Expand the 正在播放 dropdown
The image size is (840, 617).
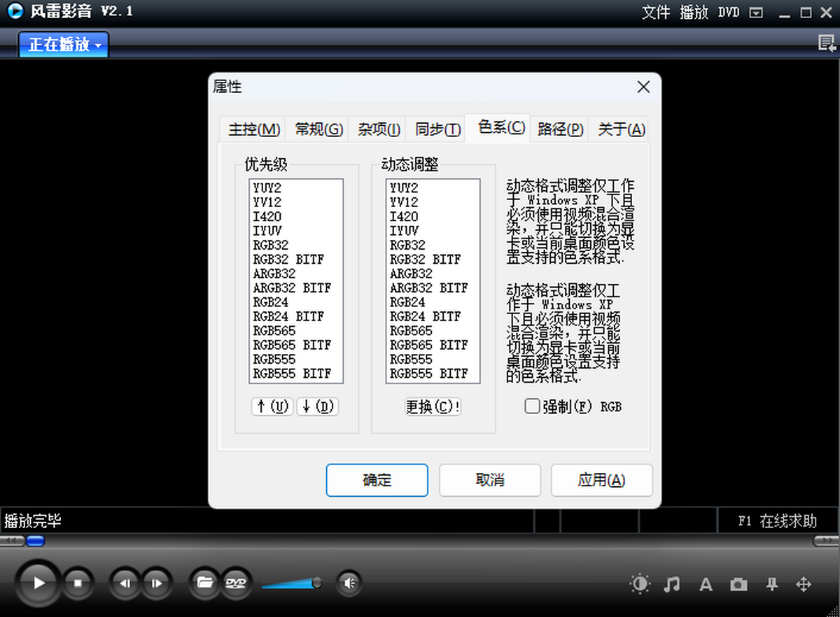click(x=64, y=45)
